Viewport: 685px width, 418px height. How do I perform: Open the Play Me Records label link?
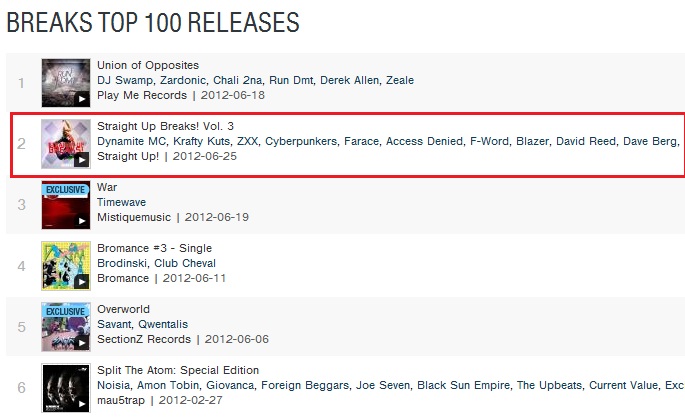point(142,95)
